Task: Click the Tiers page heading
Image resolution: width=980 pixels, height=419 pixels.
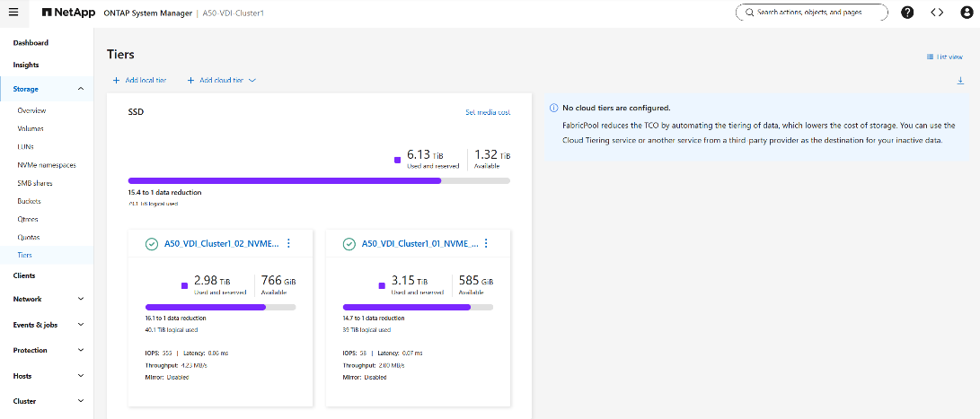Action: [x=120, y=55]
